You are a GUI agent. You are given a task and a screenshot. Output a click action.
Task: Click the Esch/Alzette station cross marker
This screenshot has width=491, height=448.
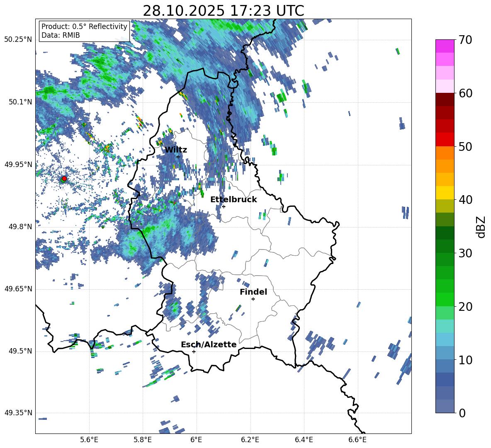(x=194, y=351)
